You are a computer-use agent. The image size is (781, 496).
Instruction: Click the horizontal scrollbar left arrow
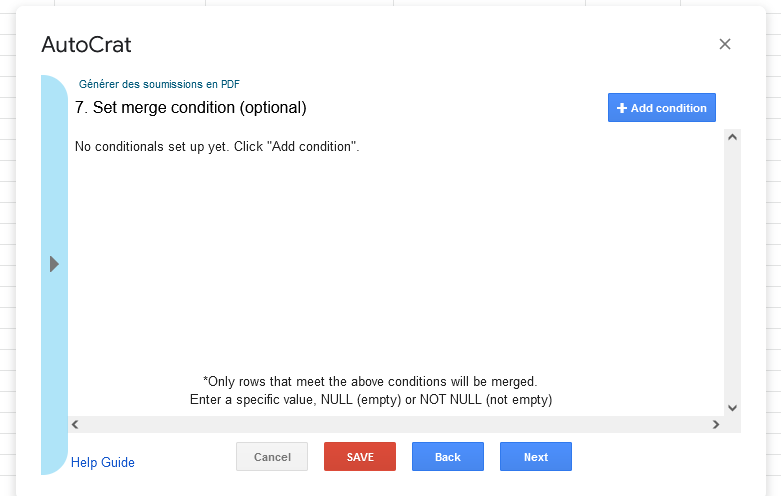(75, 425)
